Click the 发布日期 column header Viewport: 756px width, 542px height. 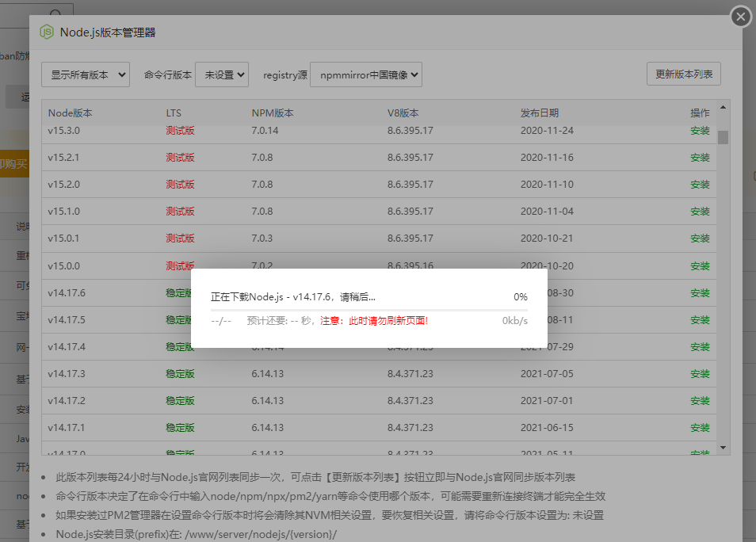(540, 113)
